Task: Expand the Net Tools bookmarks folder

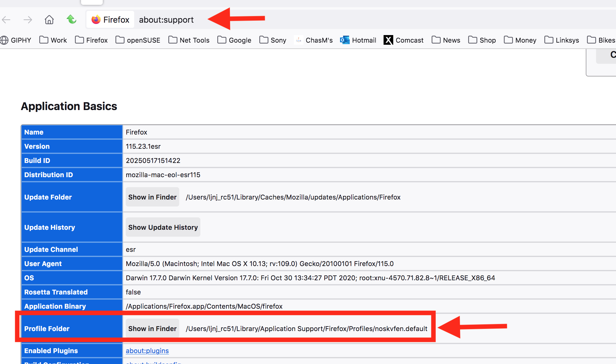Action: pyautogui.click(x=189, y=40)
